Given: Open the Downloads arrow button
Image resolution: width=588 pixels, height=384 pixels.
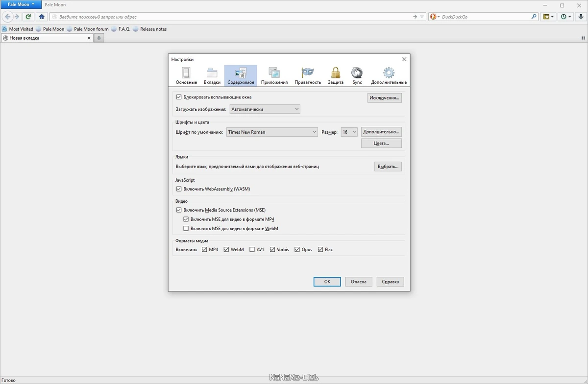Looking at the screenshot, I should coord(581,17).
